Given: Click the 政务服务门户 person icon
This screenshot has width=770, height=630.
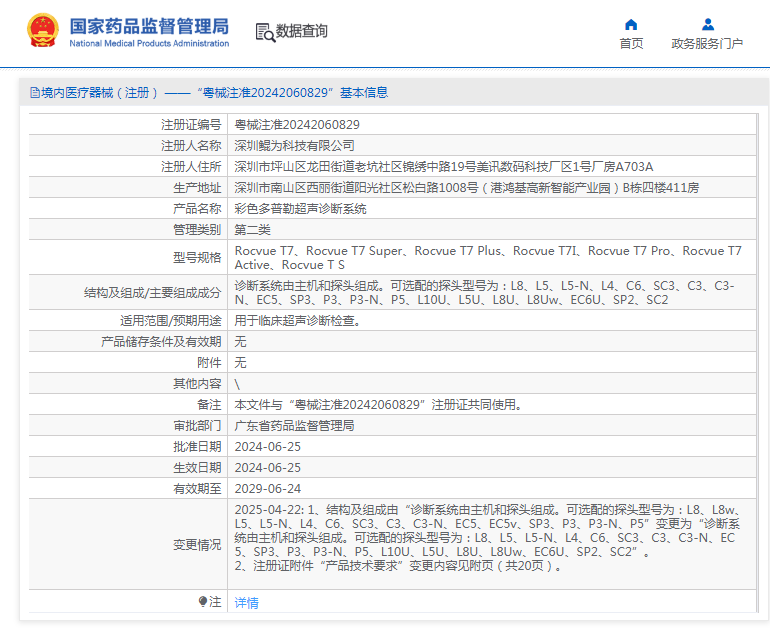Looking at the screenshot, I should pos(707,24).
